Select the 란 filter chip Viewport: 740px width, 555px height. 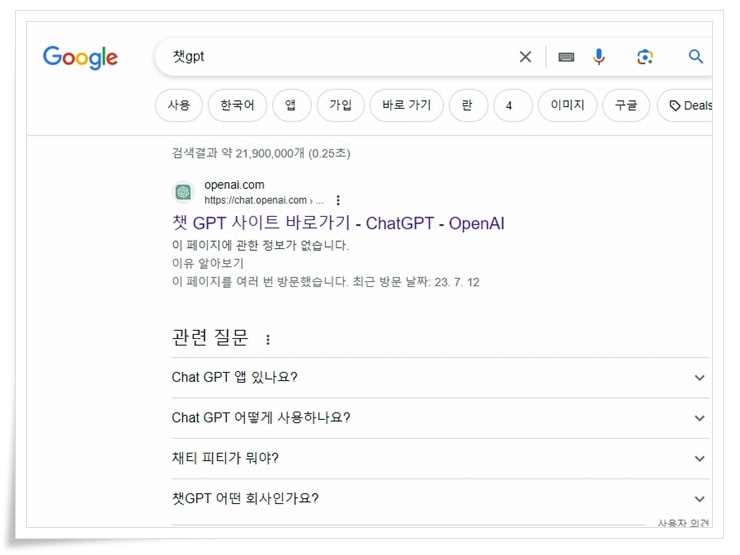pyautogui.click(x=468, y=105)
